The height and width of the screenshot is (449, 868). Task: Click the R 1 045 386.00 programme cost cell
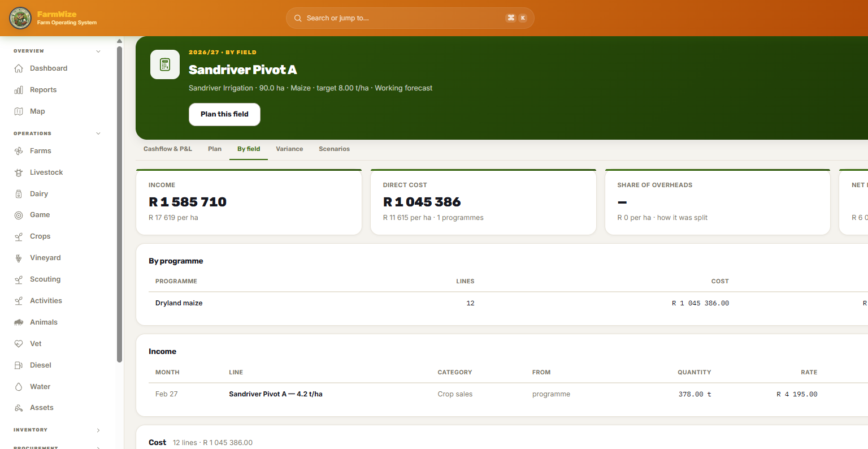coord(700,303)
